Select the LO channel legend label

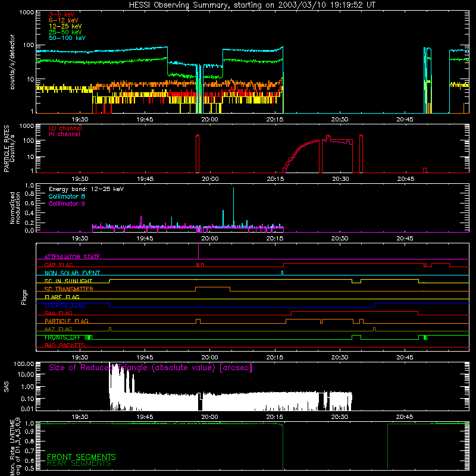coord(65,128)
